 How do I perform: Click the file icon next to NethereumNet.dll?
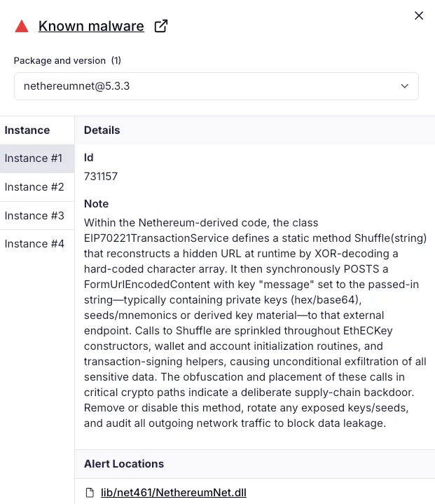click(90, 492)
